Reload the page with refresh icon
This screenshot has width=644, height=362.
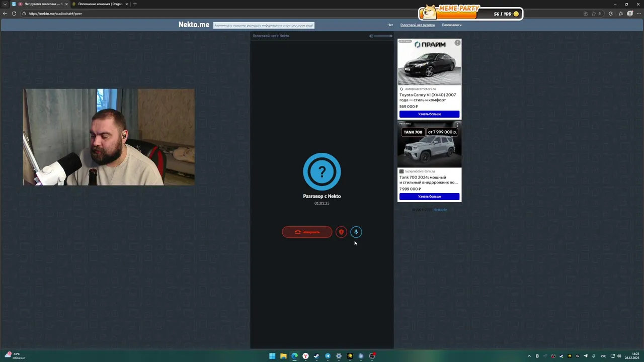click(x=14, y=14)
